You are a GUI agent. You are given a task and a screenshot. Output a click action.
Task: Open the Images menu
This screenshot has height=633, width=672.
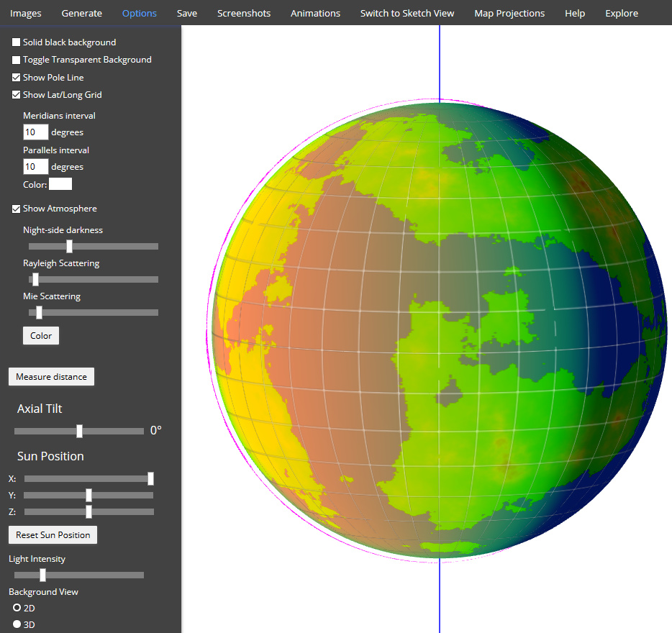(26, 13)
